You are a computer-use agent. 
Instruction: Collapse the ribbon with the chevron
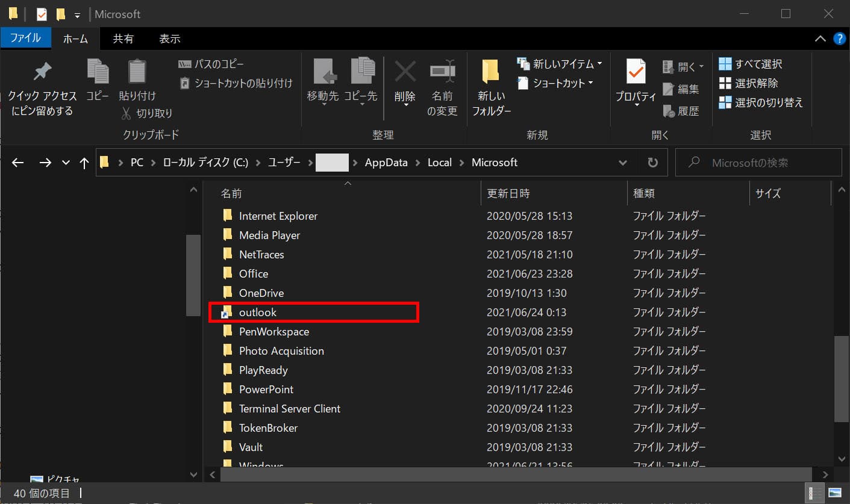820,39
